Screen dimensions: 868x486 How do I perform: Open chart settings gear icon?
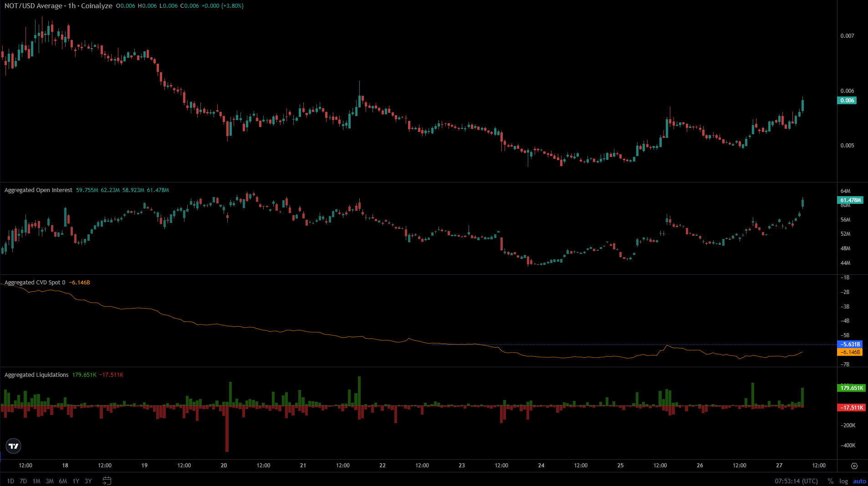[x=854, y=466]
